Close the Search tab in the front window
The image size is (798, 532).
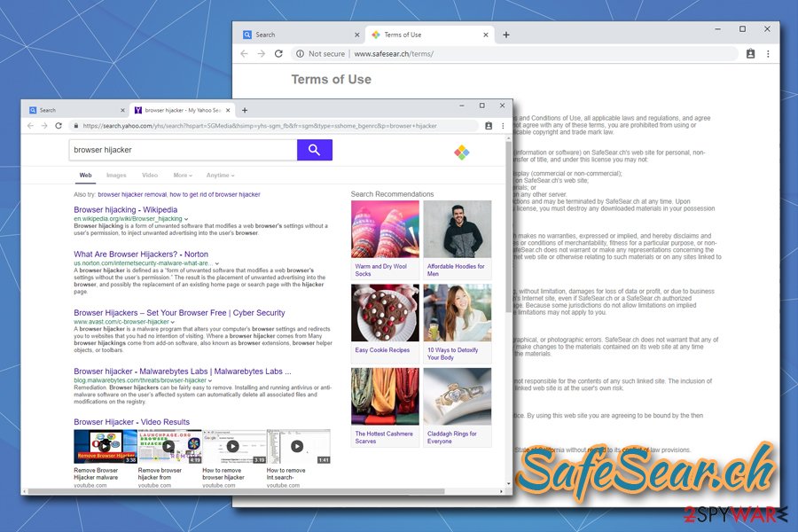122,110
